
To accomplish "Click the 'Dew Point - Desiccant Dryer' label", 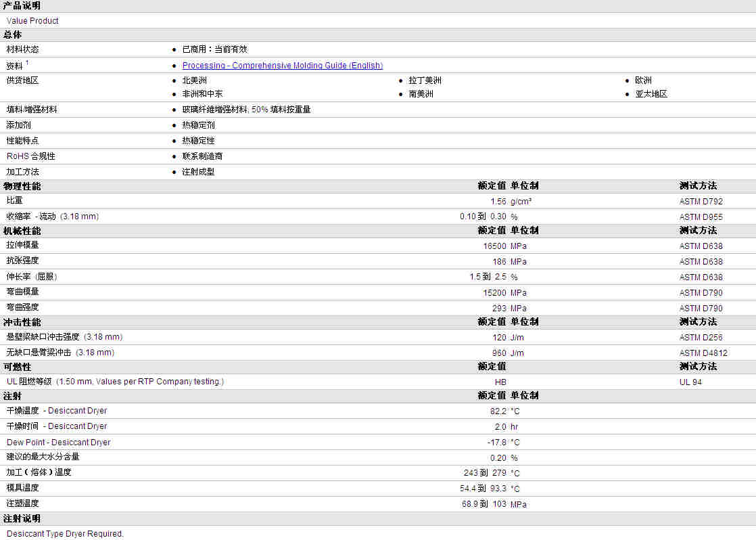I will (x=58, y=443).
